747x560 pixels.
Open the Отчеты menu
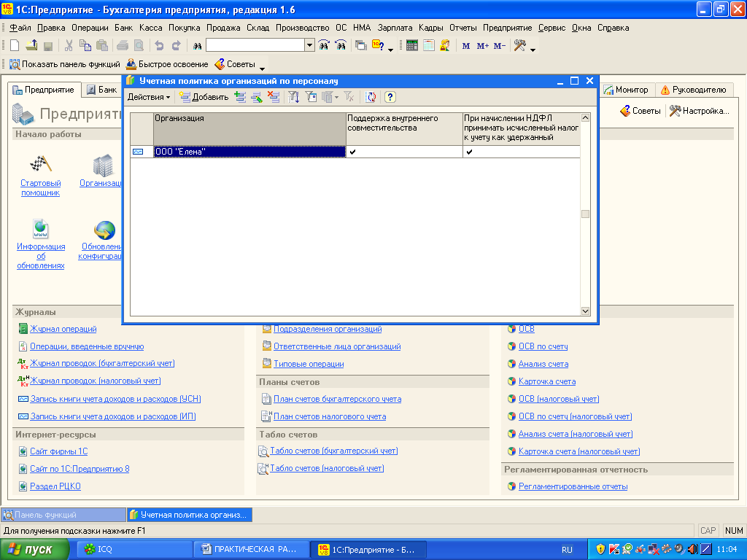pos(463,28)
